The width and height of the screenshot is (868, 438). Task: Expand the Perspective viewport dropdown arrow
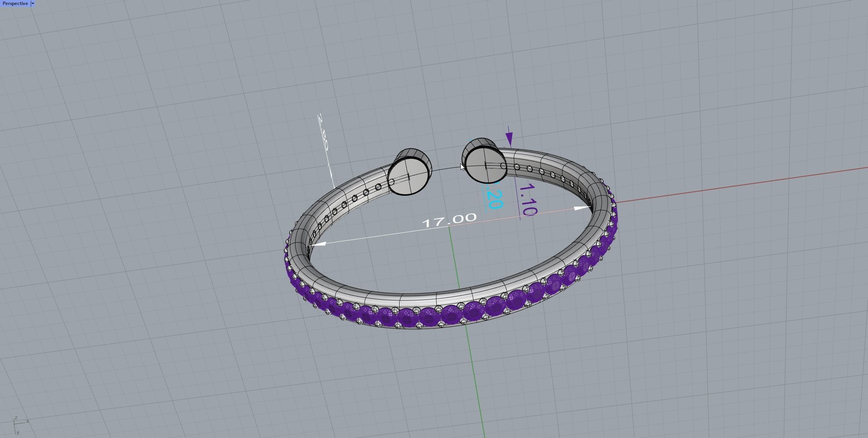33,3
